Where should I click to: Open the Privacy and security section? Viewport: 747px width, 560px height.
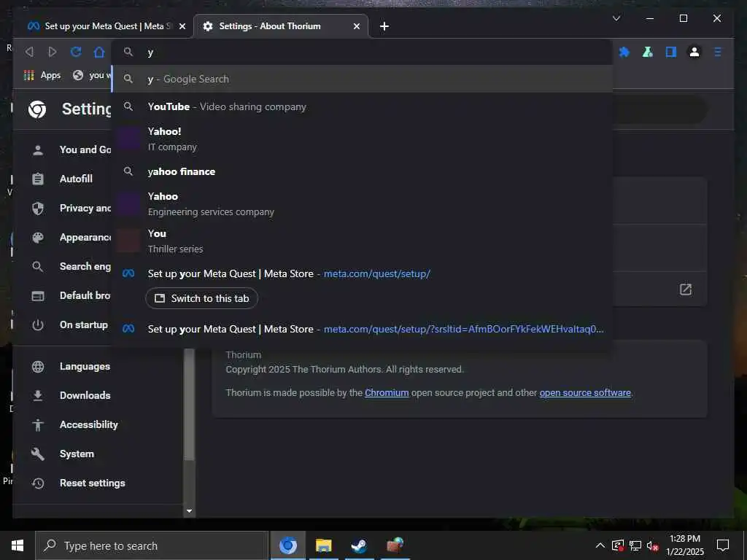[x=71, y=208]
